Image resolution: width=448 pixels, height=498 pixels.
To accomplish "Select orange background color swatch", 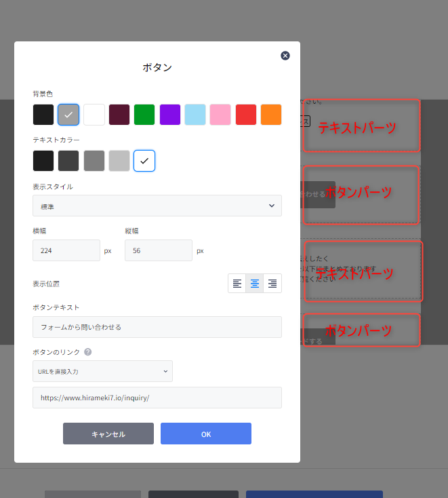I will [x=271, y=115].
